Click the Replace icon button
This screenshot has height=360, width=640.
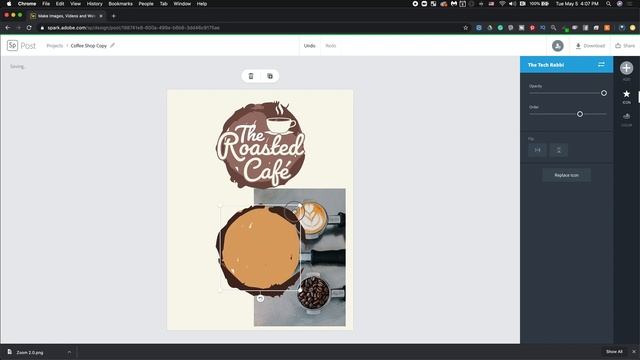point(567,175)
